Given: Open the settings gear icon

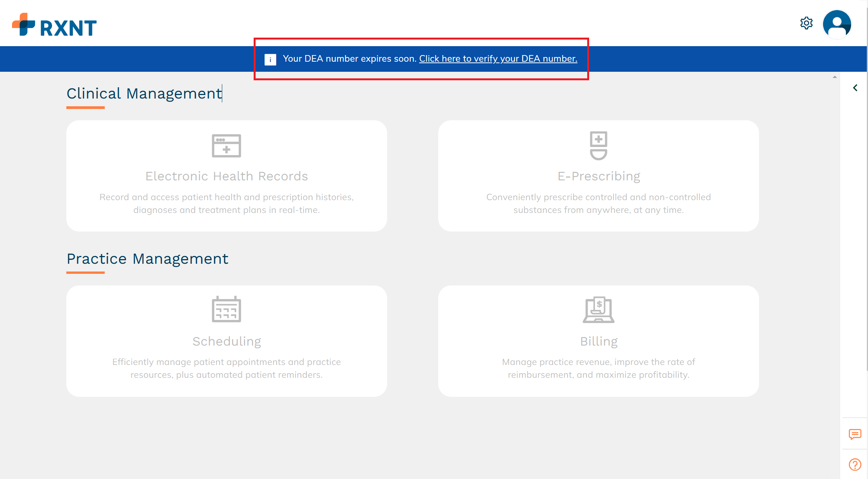Looking at the screenshot, I should pyautogui.click(x=806, y=23).
